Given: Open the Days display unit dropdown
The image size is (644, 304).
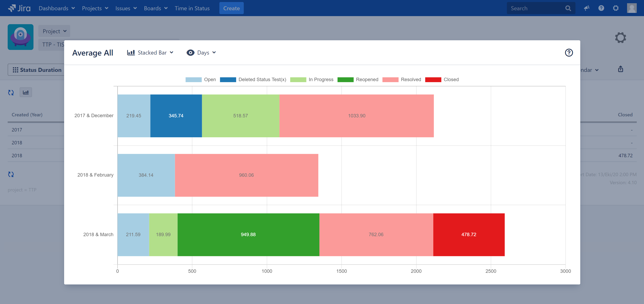Looking at the screenshot, I should [x=201, y=53].
